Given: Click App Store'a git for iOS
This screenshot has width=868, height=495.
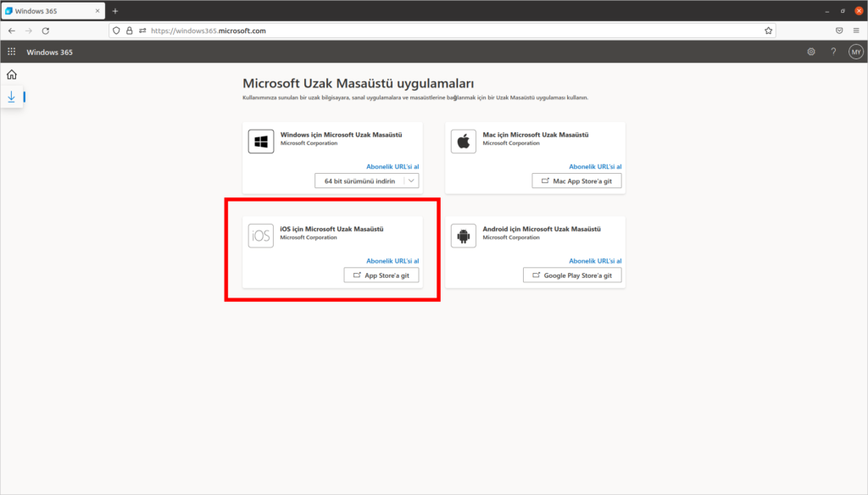Looking at the screenshot, I should click(x=381, y=275).
